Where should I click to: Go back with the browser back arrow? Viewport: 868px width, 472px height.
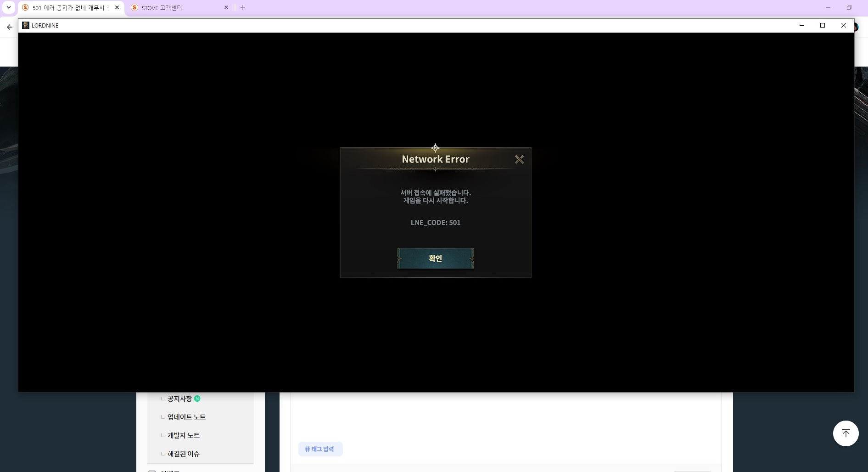click(x=10, y=27)
